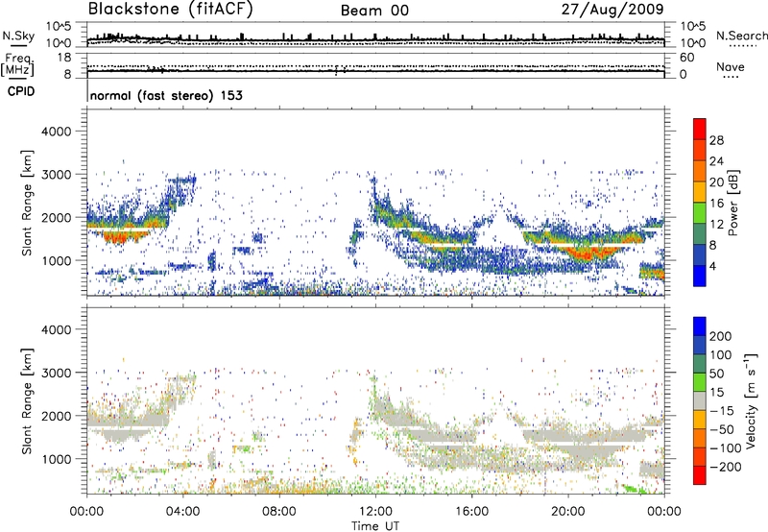Image resolution: width=768 pixels, height=532 pixels.
Task: Select the Freq. [MHz] axis label
Action: [x=17, y=64]
